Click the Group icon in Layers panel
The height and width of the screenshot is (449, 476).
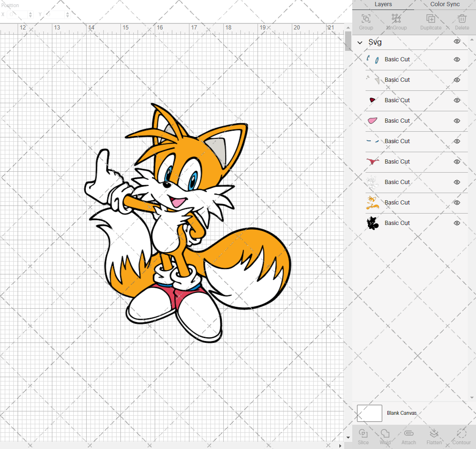point(366,19)
